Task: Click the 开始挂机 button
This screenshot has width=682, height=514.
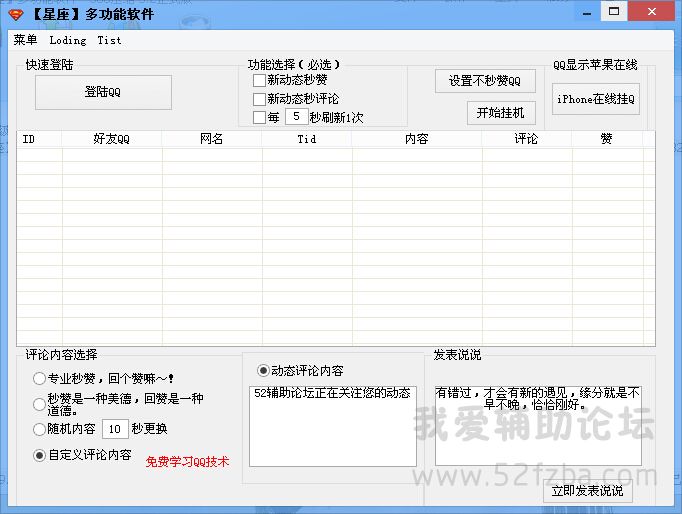Action: click(x=501, y=113)
